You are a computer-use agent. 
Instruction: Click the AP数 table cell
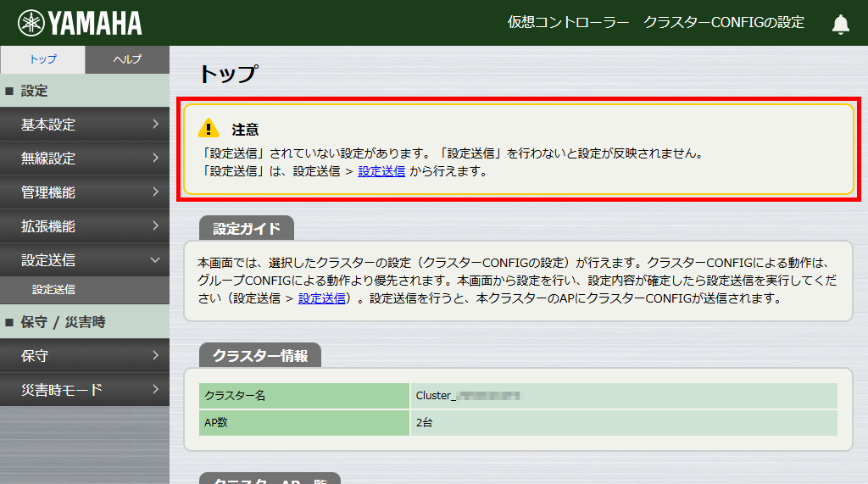tap(304, 422)
